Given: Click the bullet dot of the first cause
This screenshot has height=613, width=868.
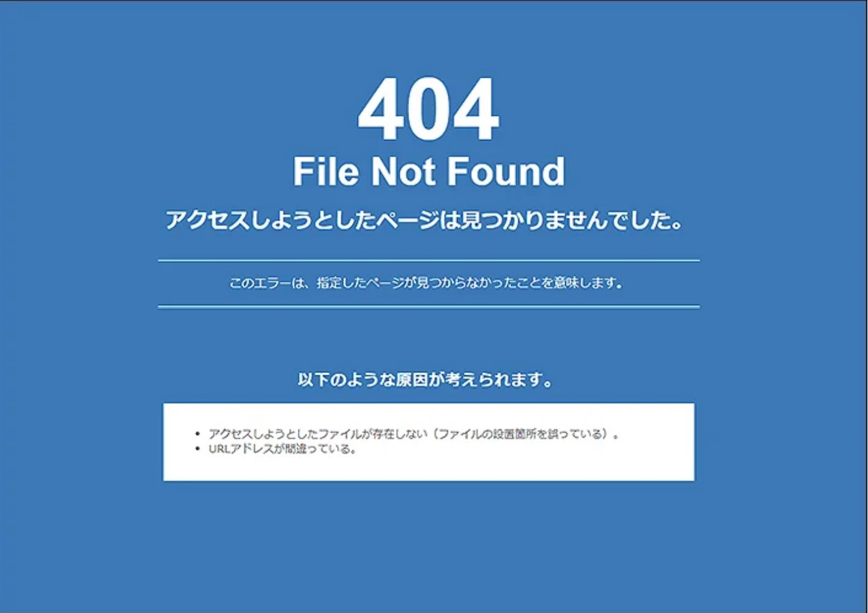Looking at the screenshot, I should 198,434.
